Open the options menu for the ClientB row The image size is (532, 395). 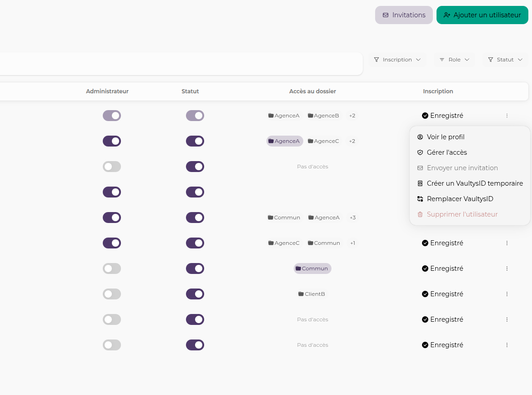(x=507, y=294)
